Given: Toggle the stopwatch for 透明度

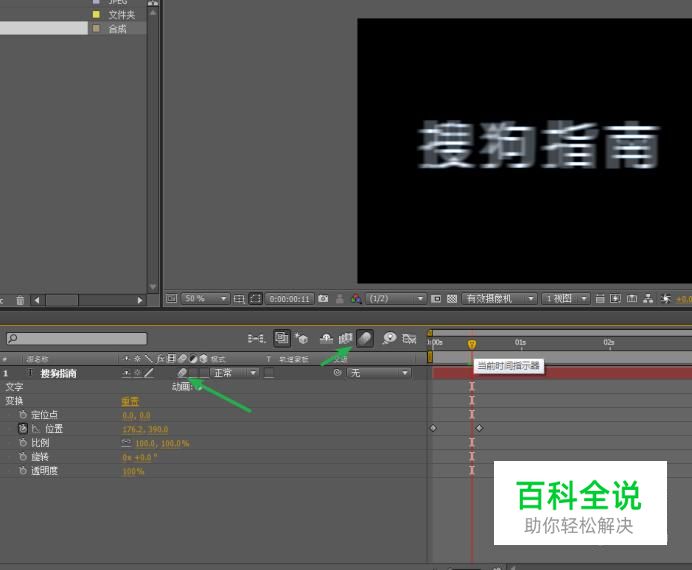Looking at the screenshot, I should pyautogui.click(x=23, y=471).
